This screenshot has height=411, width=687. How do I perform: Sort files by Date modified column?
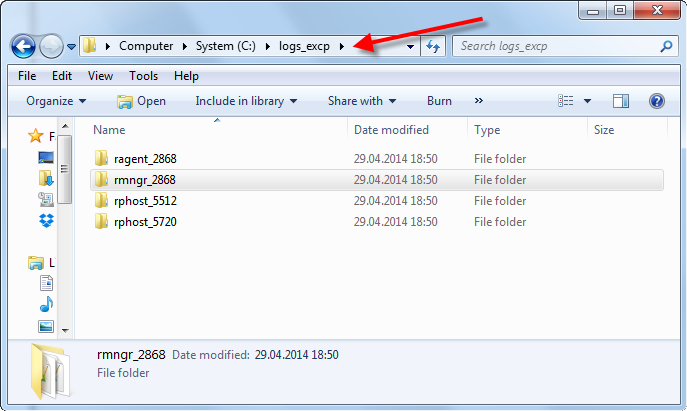click(391, 130)
